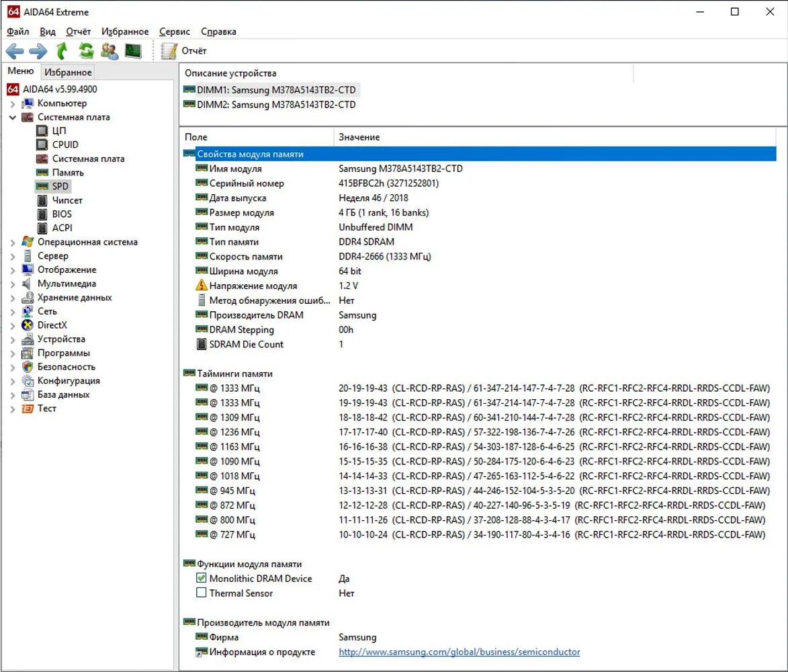Select the @ 1309 МГц timing row

pos(480,417)
